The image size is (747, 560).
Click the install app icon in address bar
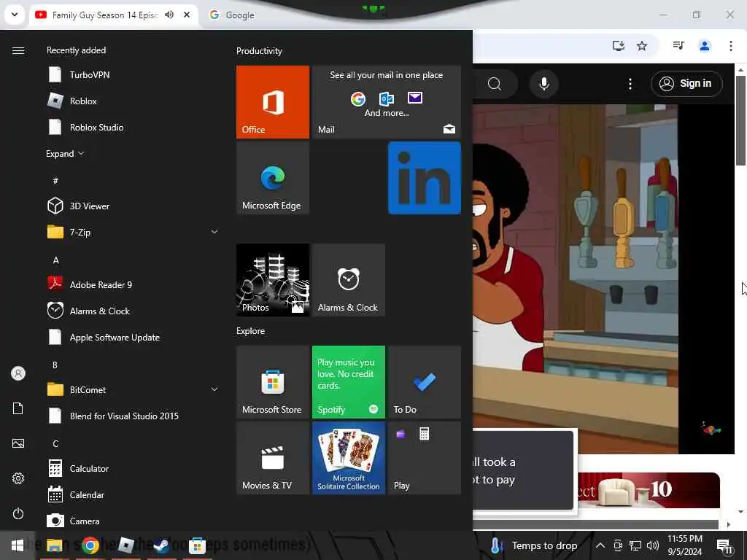point(619,46)
